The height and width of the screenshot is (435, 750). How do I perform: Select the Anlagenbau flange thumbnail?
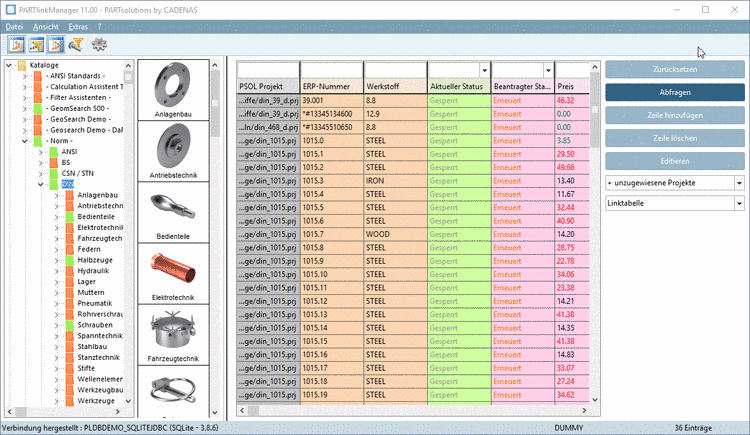pyautogui.click(x=173, y=89)
